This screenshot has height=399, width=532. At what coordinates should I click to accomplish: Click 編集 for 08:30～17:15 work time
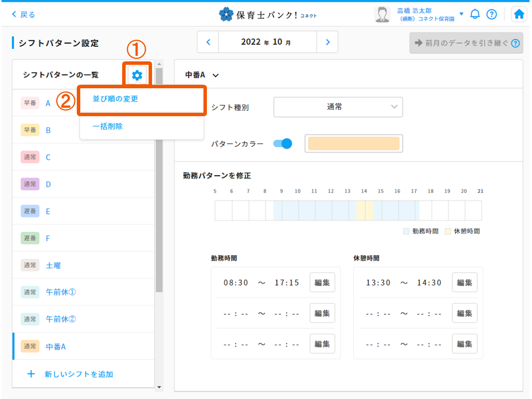point(322,282)
